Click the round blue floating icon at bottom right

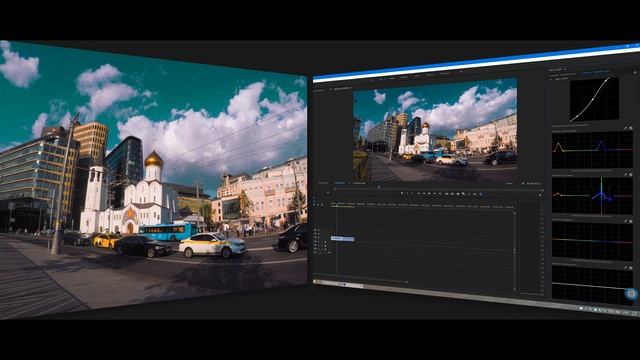tap(631, 293)
